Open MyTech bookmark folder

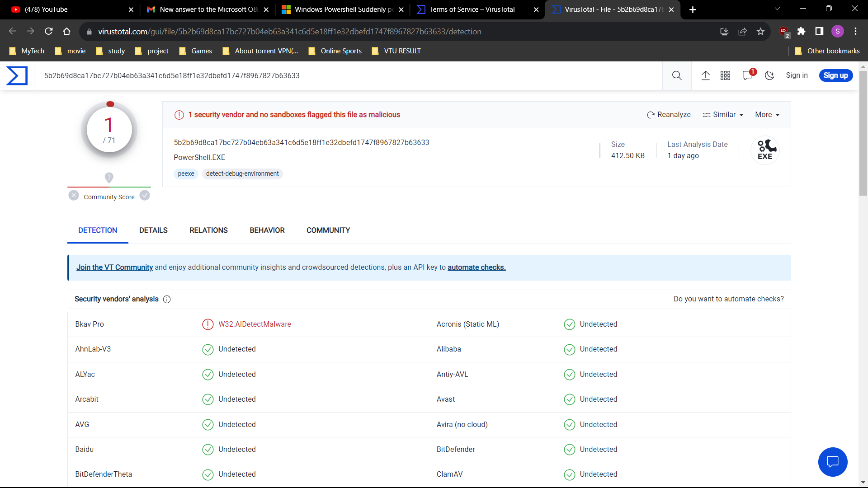tap(27, 51)
